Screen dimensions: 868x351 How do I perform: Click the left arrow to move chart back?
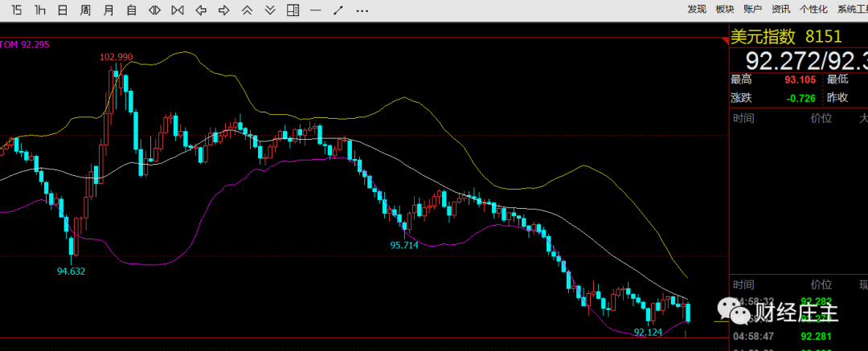[202, 10]
